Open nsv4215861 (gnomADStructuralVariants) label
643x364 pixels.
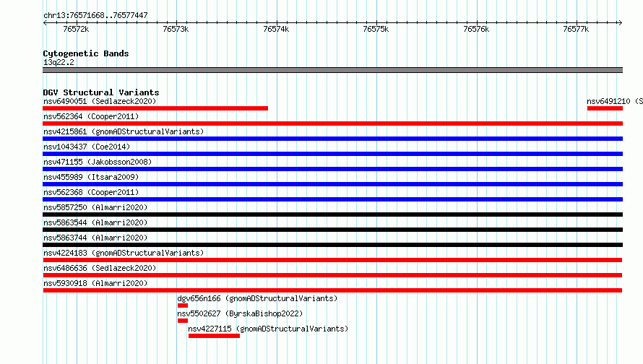coord(124,131)
